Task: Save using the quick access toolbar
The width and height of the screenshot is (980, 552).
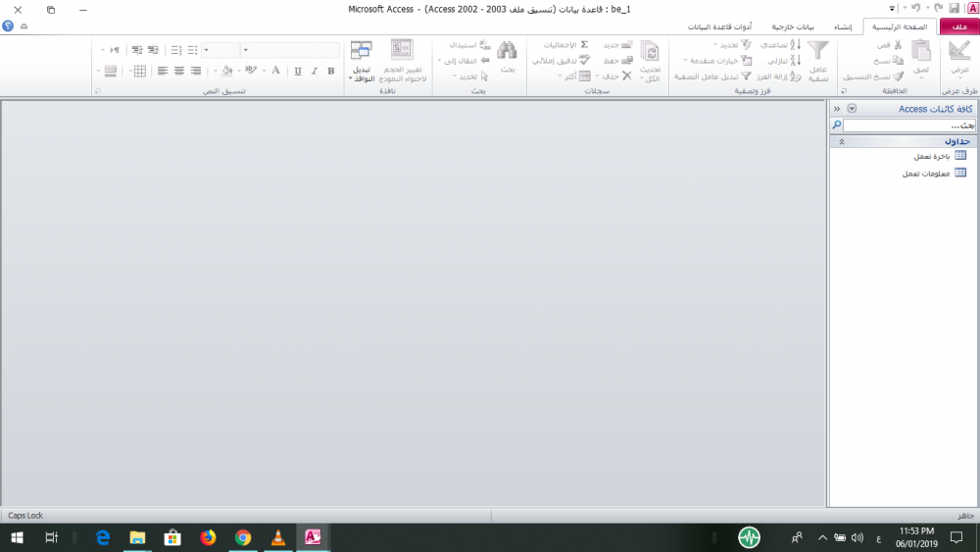Action: point(954,8)
